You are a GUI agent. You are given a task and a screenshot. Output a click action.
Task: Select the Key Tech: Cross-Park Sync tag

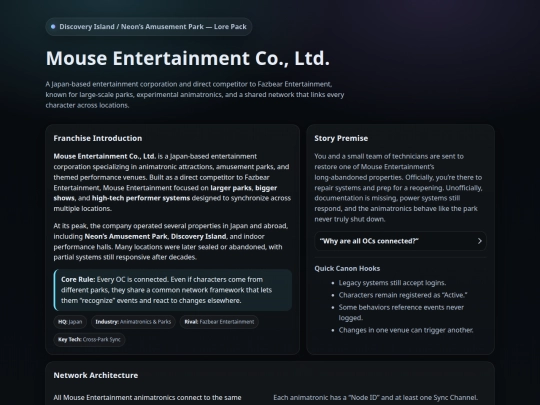[x=90, y=340]
